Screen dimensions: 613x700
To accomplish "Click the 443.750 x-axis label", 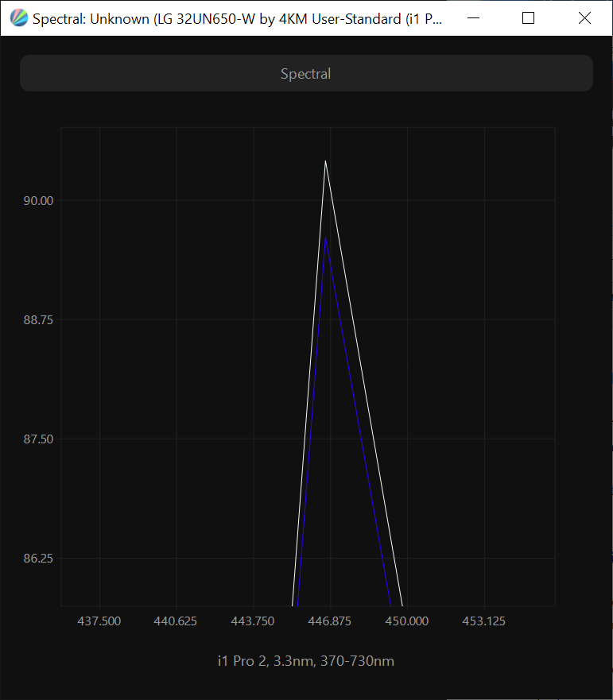I will point(253,621).
